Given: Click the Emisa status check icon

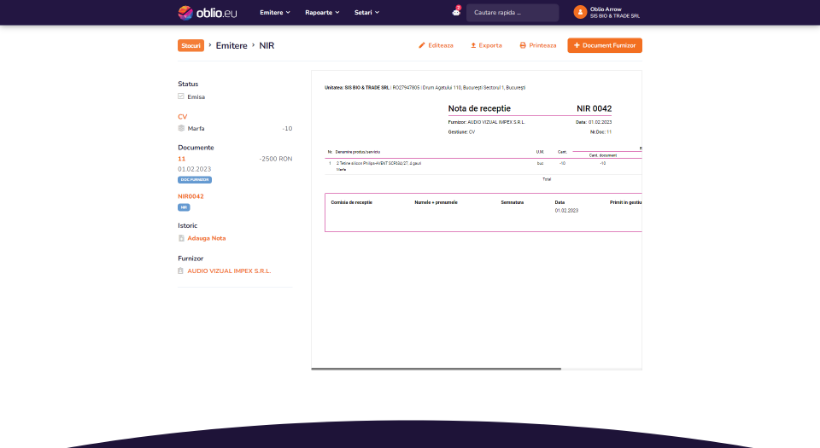Looking at the screenshot, I should click(x=181, y=96).
